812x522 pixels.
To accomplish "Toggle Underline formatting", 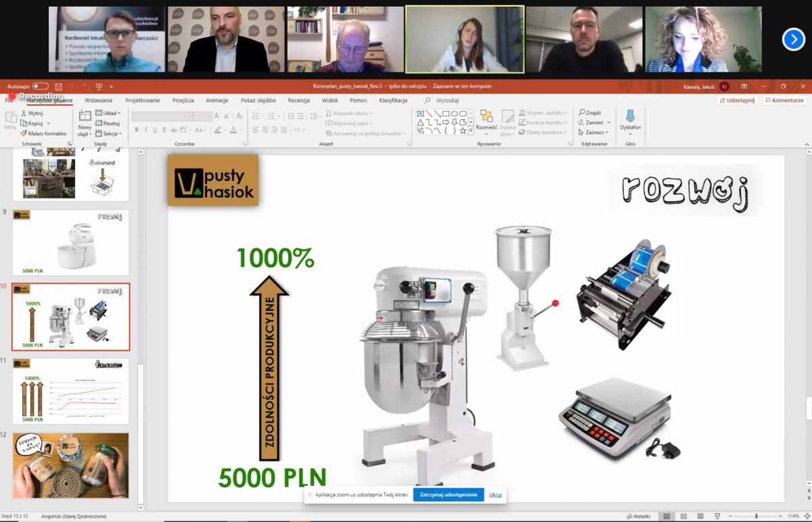I will (155, 130).
